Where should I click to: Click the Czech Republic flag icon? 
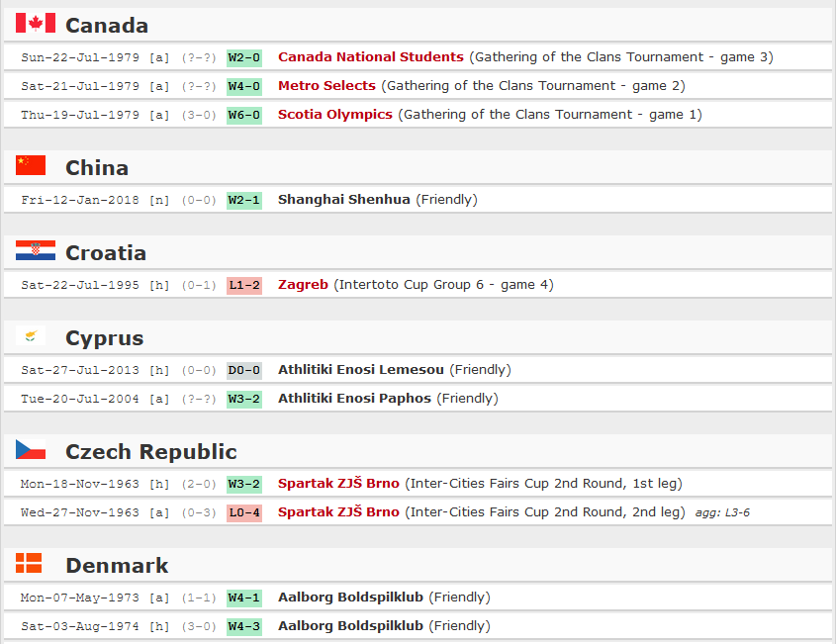tap(31, 449)
